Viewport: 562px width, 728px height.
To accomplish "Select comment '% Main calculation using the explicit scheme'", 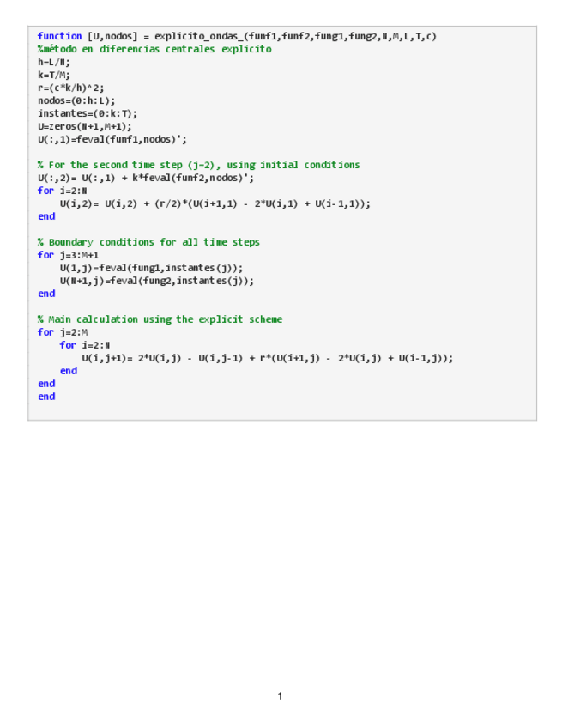I will (160, 319).
